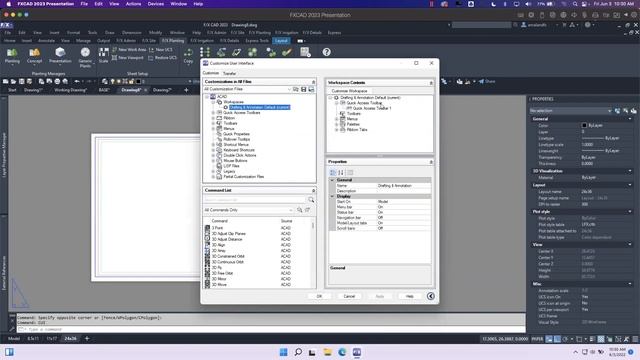Open the Planting manager ribbon button
The image size is (640, 360).
coord(12,56)
